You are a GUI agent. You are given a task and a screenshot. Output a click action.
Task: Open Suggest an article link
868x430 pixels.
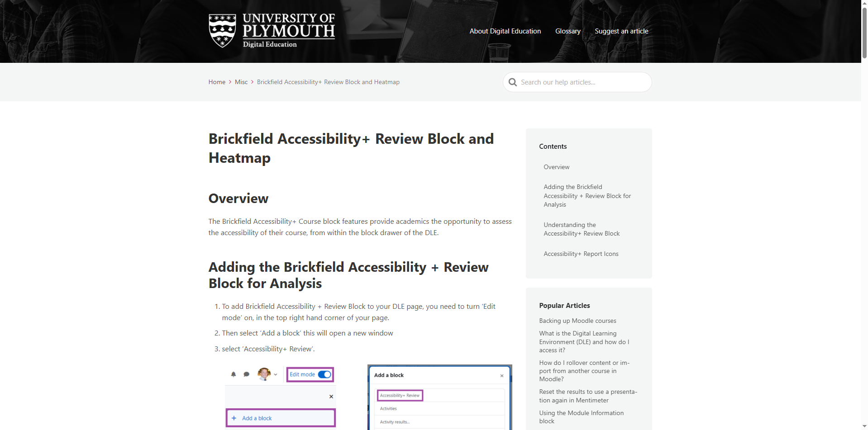coord(621,31)
